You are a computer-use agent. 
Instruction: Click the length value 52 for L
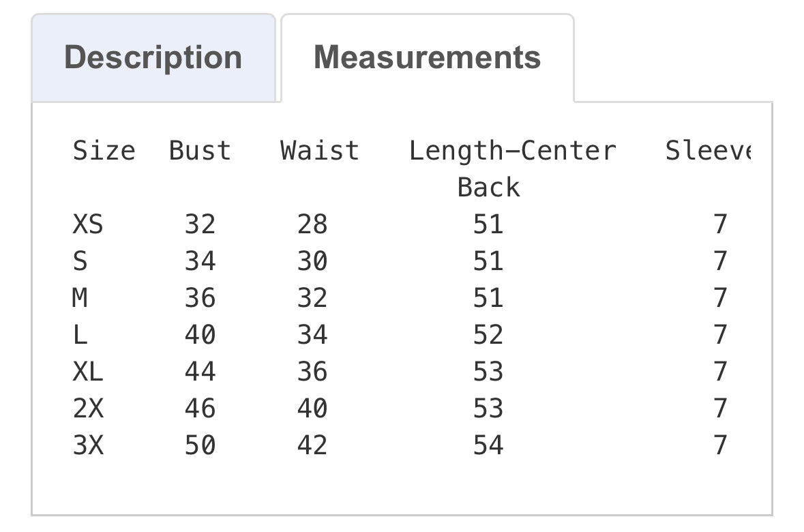[488, 335]
